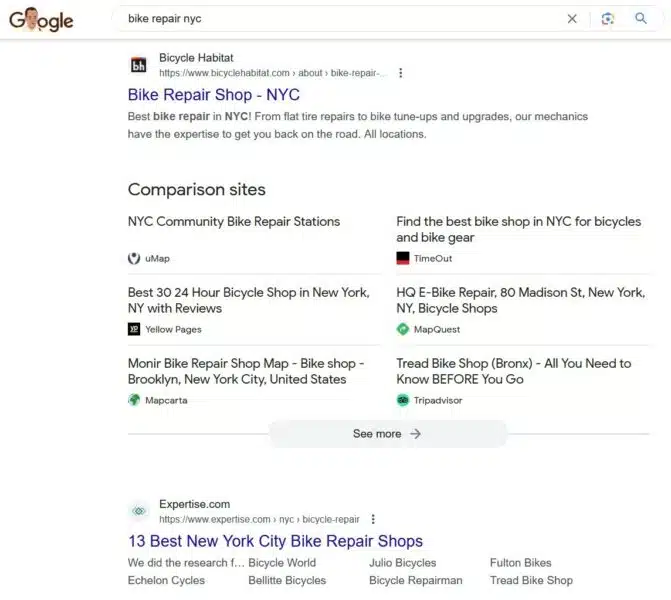Open '13 Best New York City Bike Repair Shops'

coord(275,541)
